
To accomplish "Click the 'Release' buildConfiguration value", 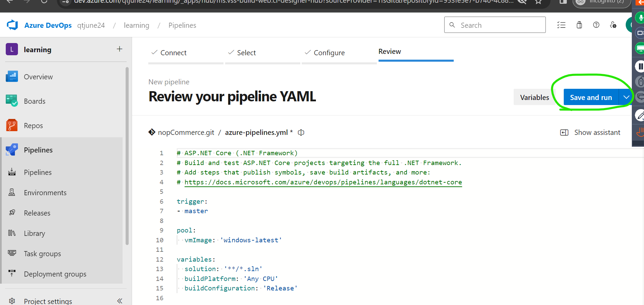I will pyautogui.click(x=280, y=288).
